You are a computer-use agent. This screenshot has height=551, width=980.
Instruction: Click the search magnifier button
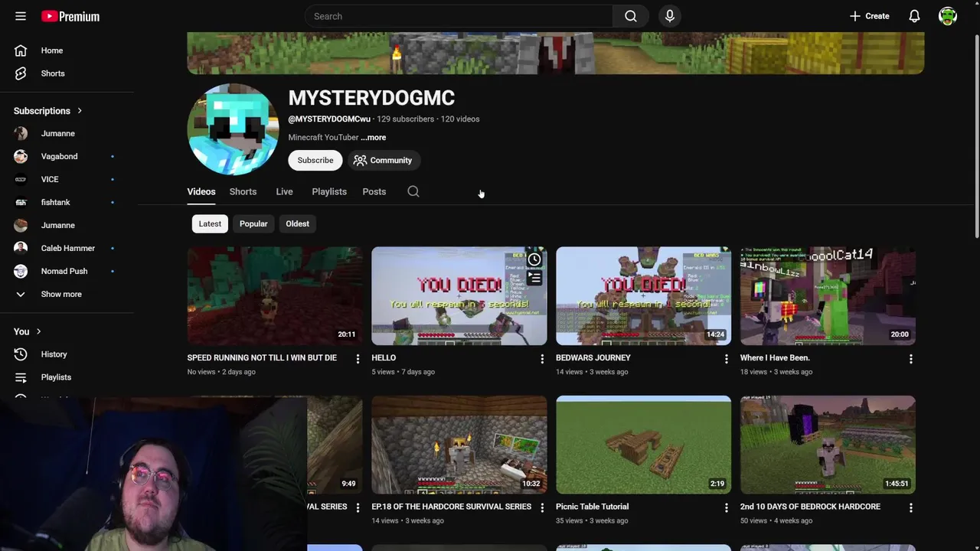[631, 16]
